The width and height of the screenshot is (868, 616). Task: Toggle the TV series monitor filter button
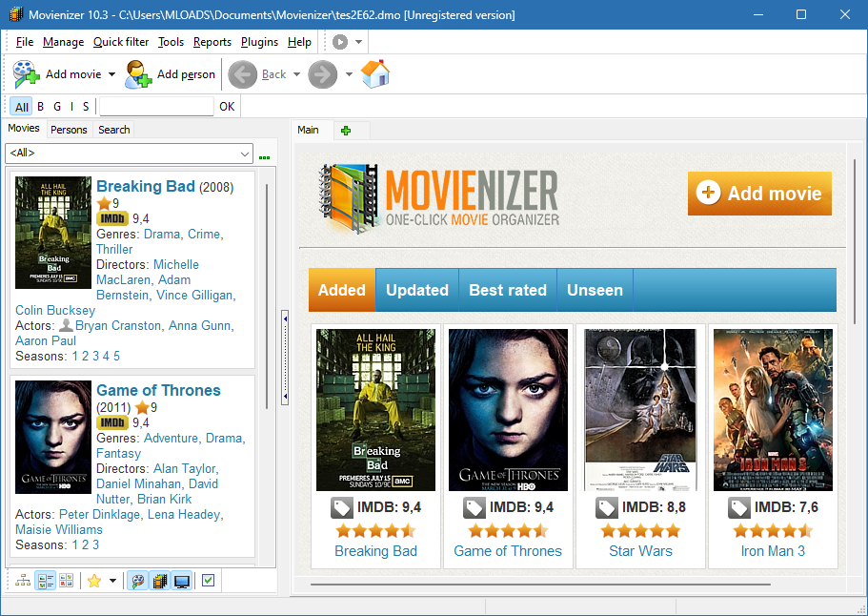point(182,581)
